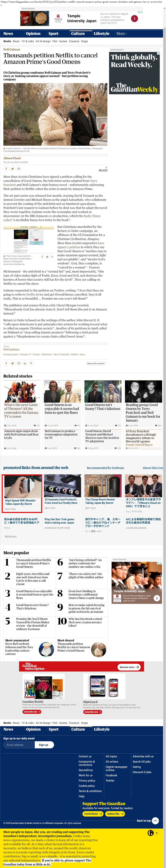Click the share count icon above 40,422
166x868 pixels.
click(x=106, y=167)
